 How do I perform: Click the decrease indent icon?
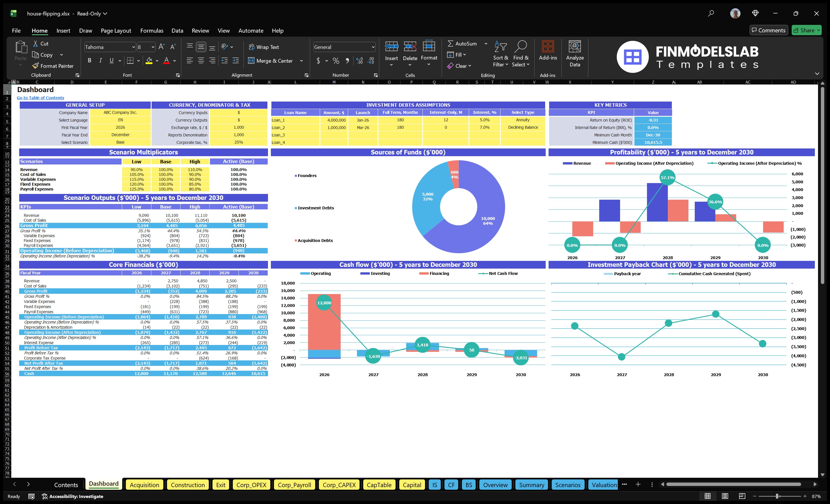click(x=224, y=61)
